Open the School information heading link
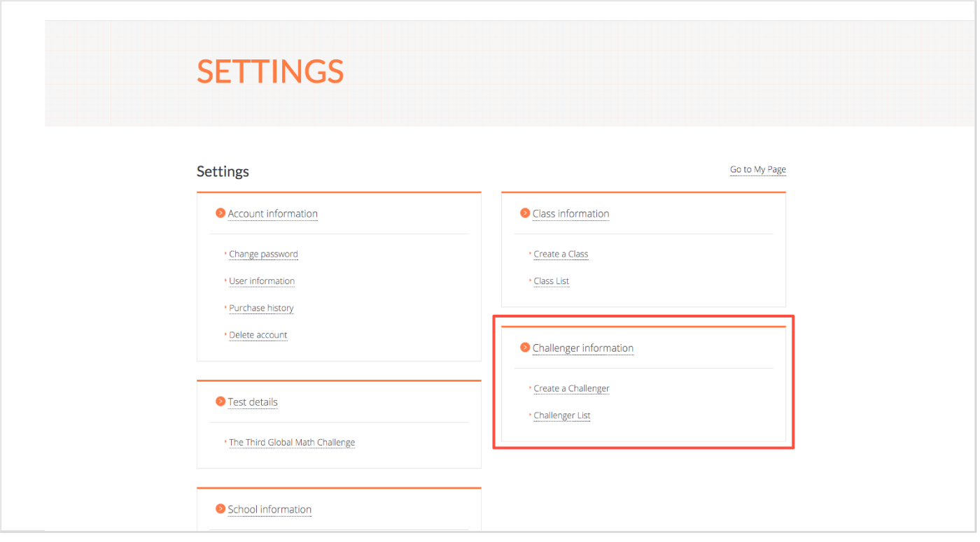980x542 pixels. tap(269, 510)
